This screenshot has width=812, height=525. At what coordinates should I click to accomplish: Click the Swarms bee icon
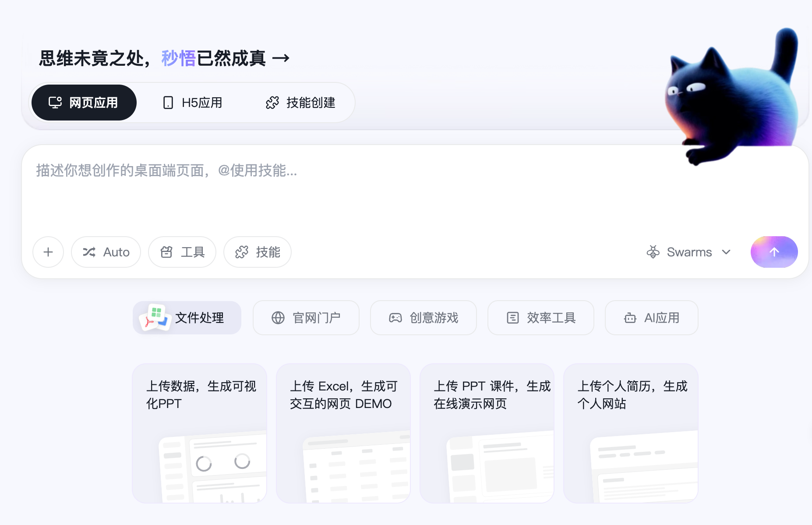coord(653,252)
